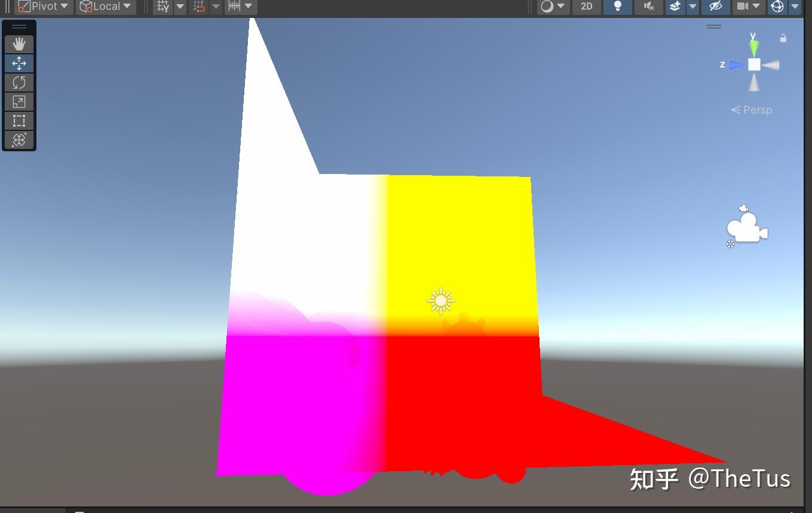Select the Rotate tool
812x513 pixels.
click(x=19, y=82)
